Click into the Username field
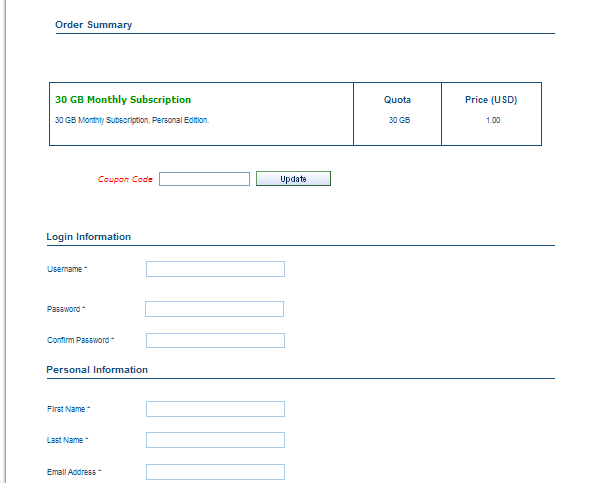This screenshot has width=590, height=483. pos(215,269)
